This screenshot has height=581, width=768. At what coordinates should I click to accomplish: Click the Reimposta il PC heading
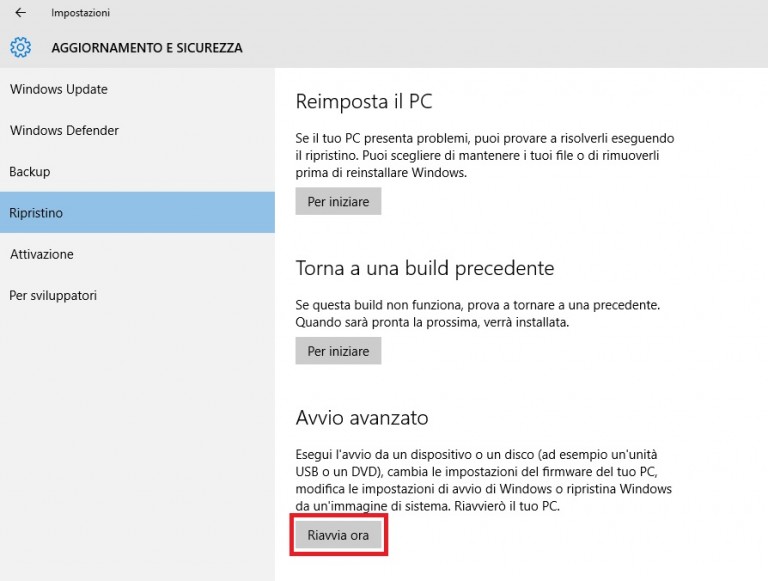(x=364, y=101)
